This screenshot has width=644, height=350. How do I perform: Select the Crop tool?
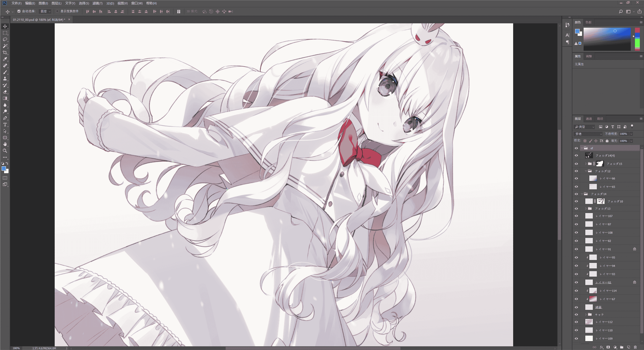pyautogui.click(x=5, y=53)
